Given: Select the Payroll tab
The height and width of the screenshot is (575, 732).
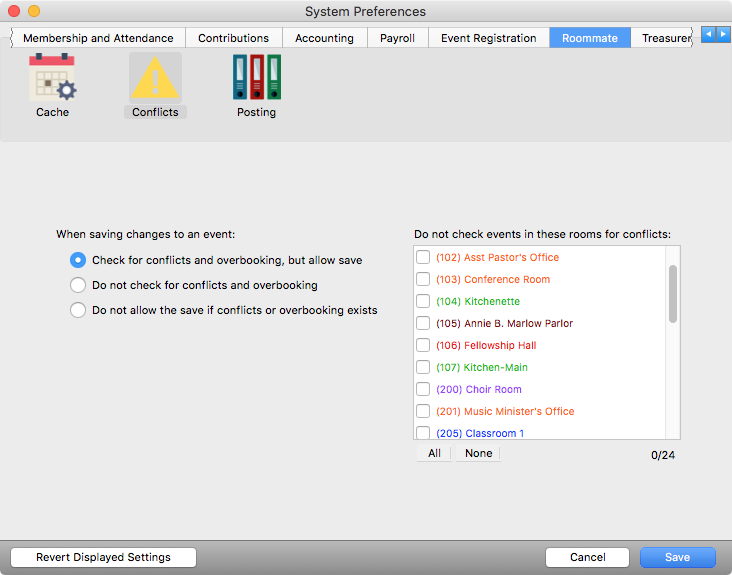Looking at the screenshot, I should 397,38.
